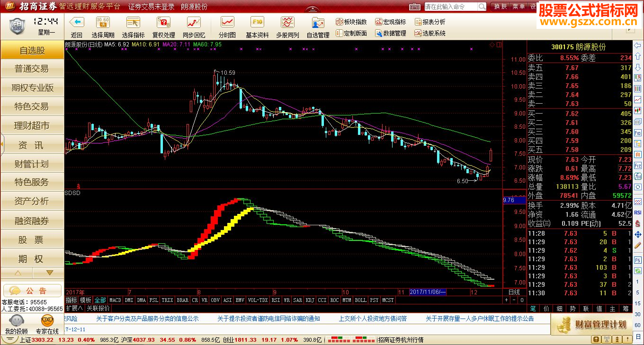Select the 势 tab under the trade list

573,308
